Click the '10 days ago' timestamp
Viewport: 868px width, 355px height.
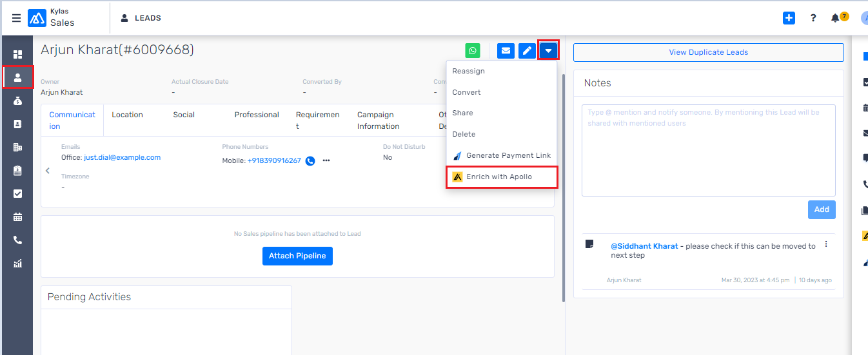(815, 280)
